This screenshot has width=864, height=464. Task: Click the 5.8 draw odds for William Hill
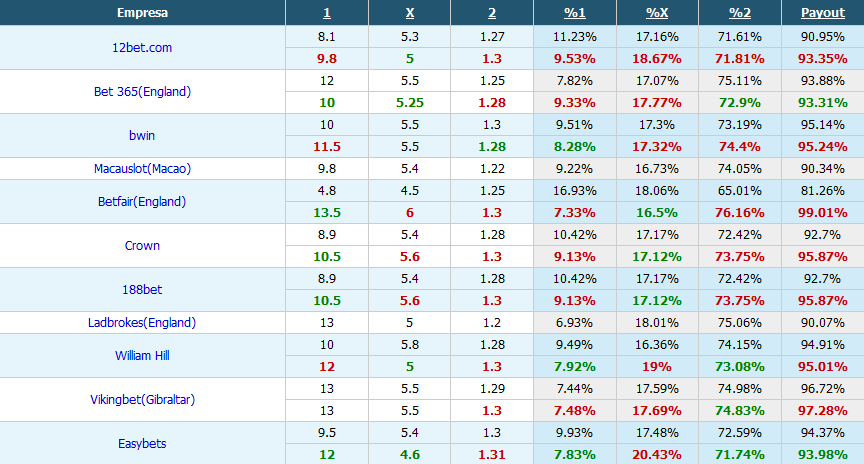[409, 345]
